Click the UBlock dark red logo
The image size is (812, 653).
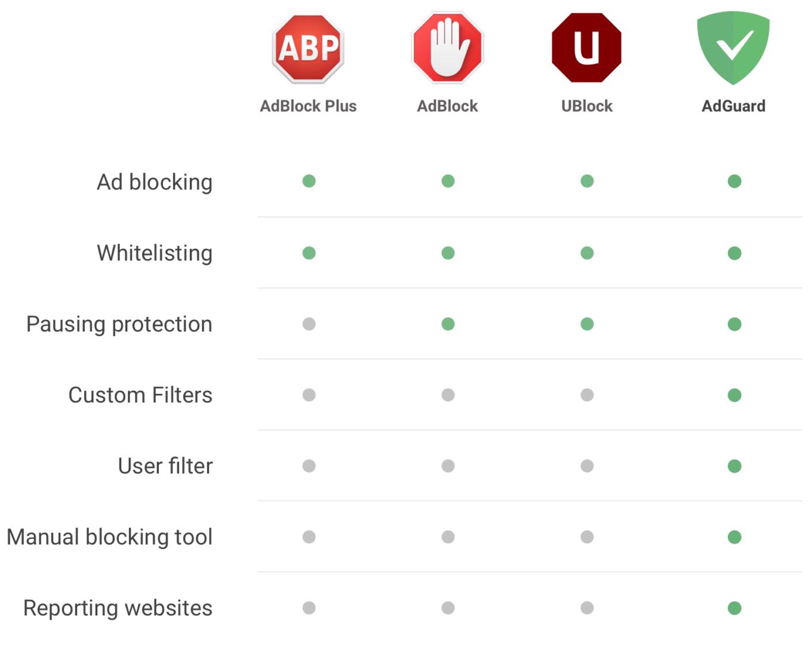coord(587,48)
